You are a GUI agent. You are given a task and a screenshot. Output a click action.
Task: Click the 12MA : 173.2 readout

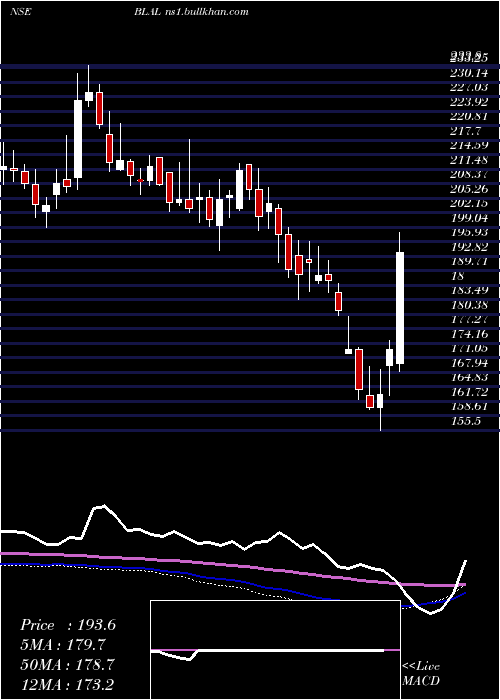[67, 684]
